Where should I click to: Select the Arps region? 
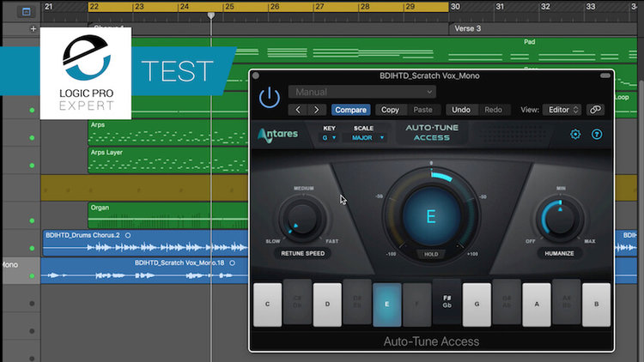point(168,133)
